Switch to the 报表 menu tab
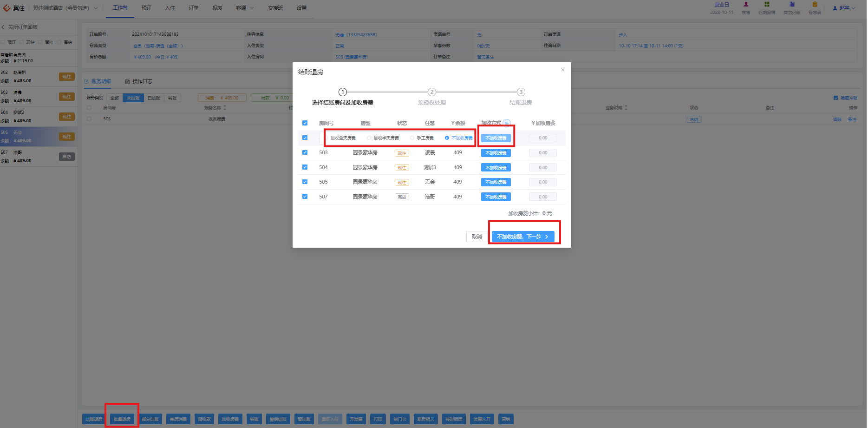This screenshot has width=868, height=428. pos(217,8)
